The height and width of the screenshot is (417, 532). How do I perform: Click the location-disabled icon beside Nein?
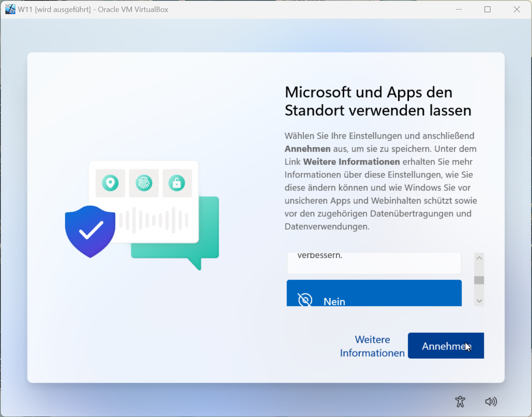coord(305,300)
